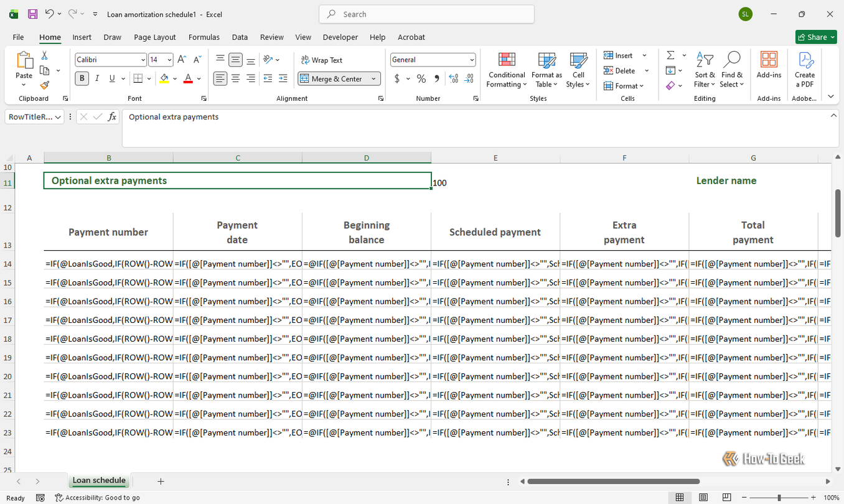
Task: Open Find & Select menu
Action: pos(732,70)
